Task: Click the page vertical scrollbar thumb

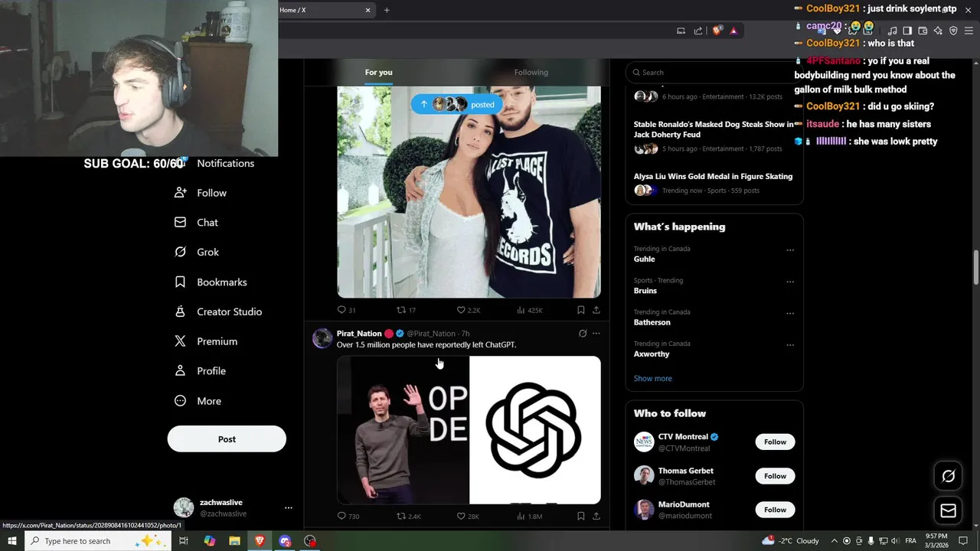Action: 975,266
